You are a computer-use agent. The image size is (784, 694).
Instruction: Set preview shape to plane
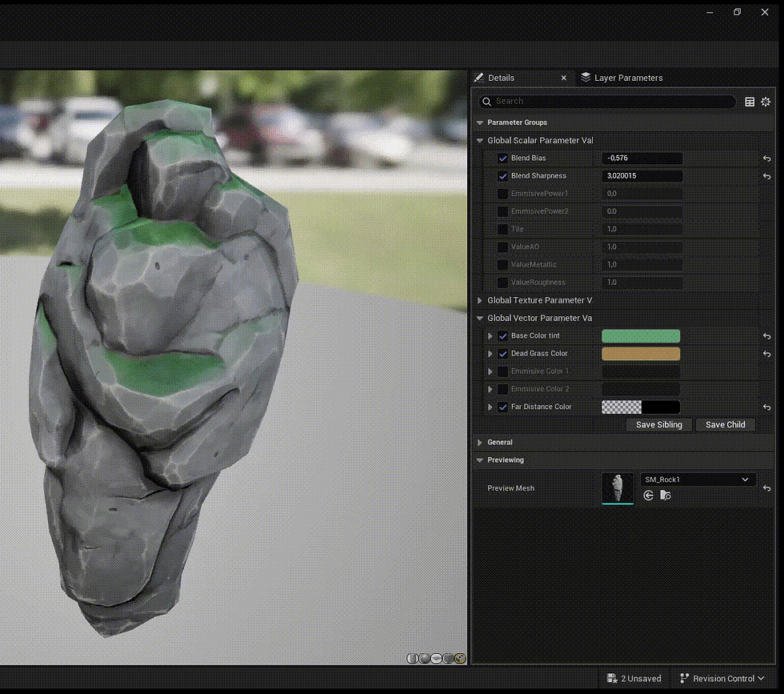click(437, 659)
